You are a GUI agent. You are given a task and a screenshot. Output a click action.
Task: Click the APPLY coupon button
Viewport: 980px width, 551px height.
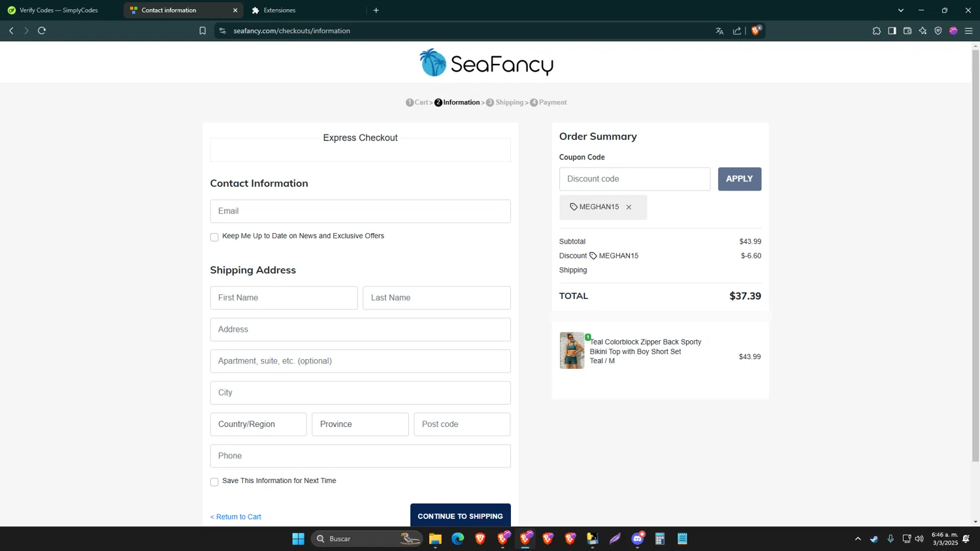[740, 179]
